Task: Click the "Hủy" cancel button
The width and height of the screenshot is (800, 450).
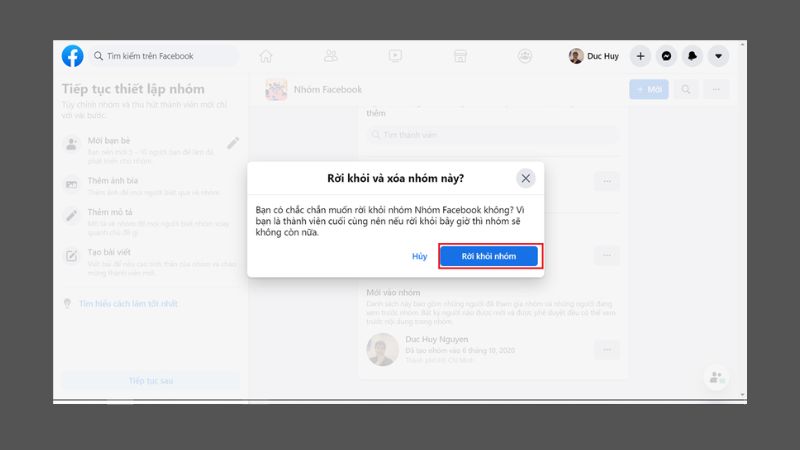Action: (419, 256)
